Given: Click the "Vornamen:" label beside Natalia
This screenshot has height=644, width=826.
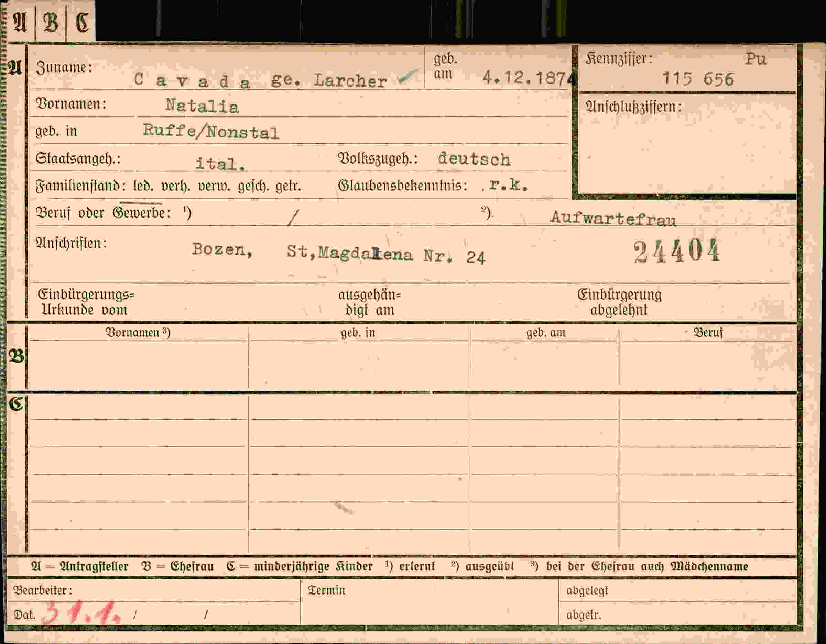Looking at the screenshot, I should coord(71,103).
